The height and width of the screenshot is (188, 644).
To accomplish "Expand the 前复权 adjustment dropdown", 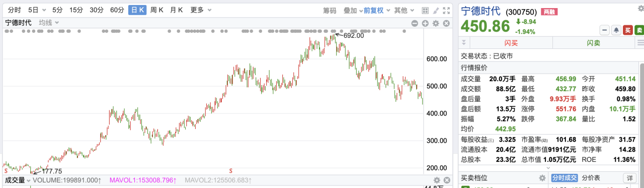I will click(377, 10).
